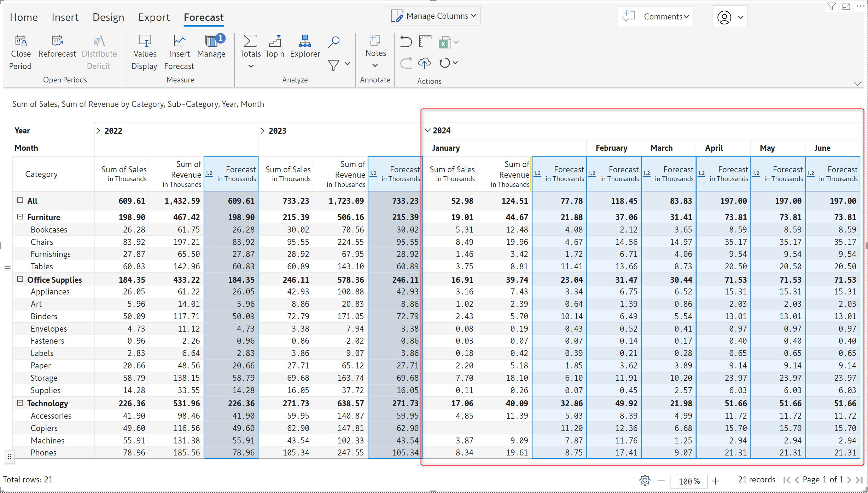Open the Comments button
This screenshot has width=868, height=493.
click(x=666, y=17)
